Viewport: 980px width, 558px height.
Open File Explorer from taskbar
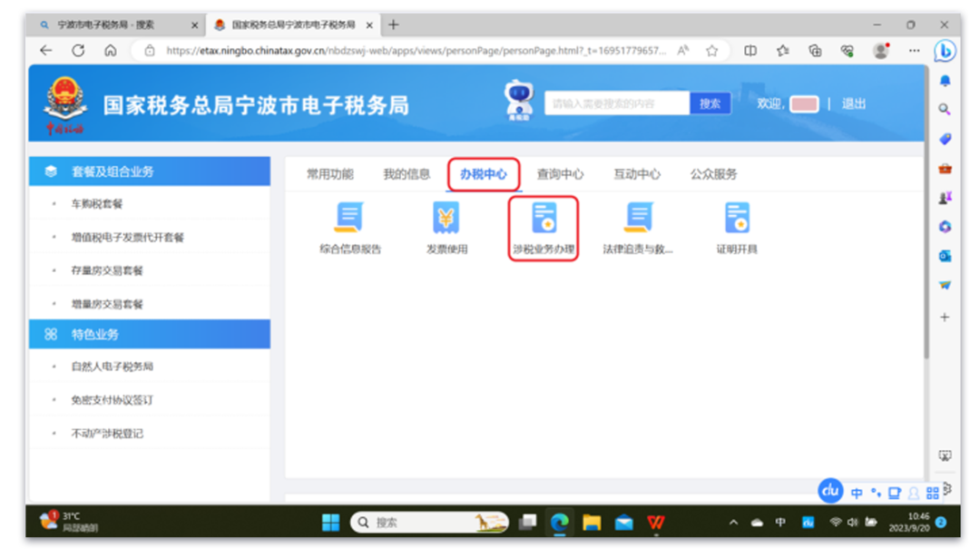click(x=592, y=522)
